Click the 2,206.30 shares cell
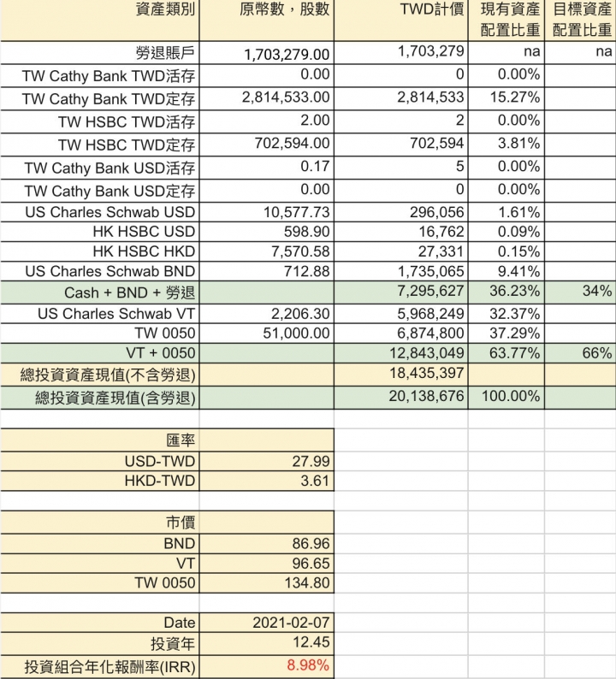 [266, 314]
